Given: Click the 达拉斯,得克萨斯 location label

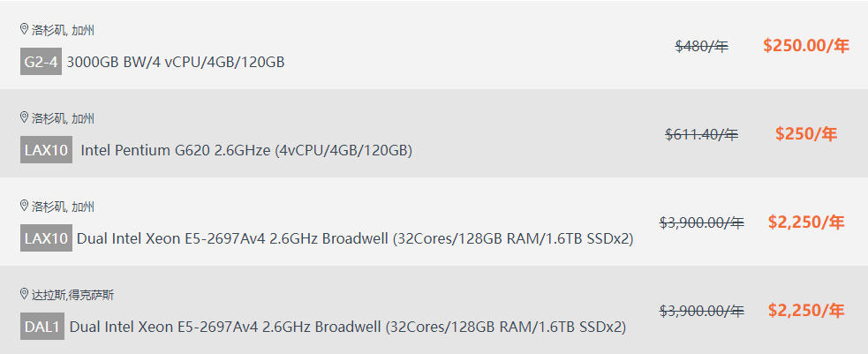Looking at the screenshot, I should tap(72, 295).
